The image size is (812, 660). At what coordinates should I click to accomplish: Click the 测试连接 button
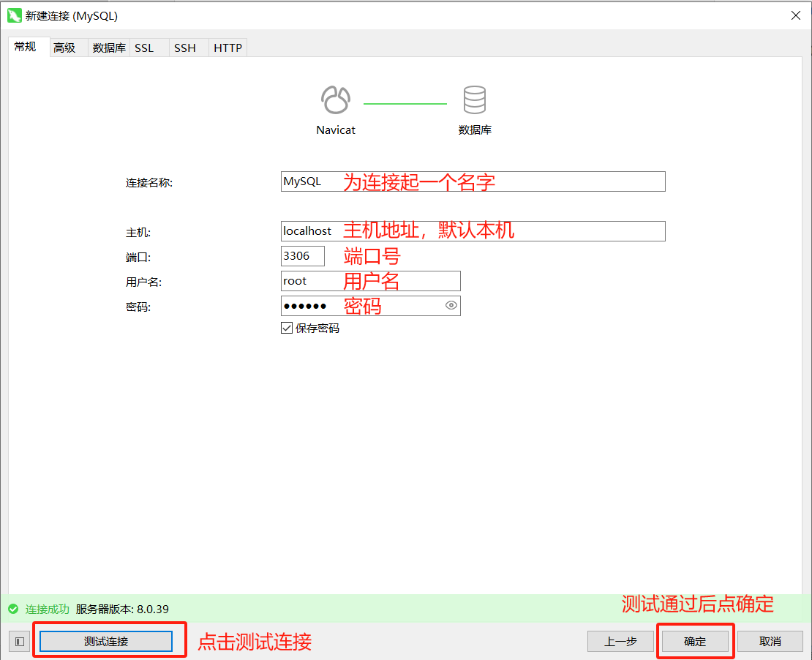coord(106,642)
